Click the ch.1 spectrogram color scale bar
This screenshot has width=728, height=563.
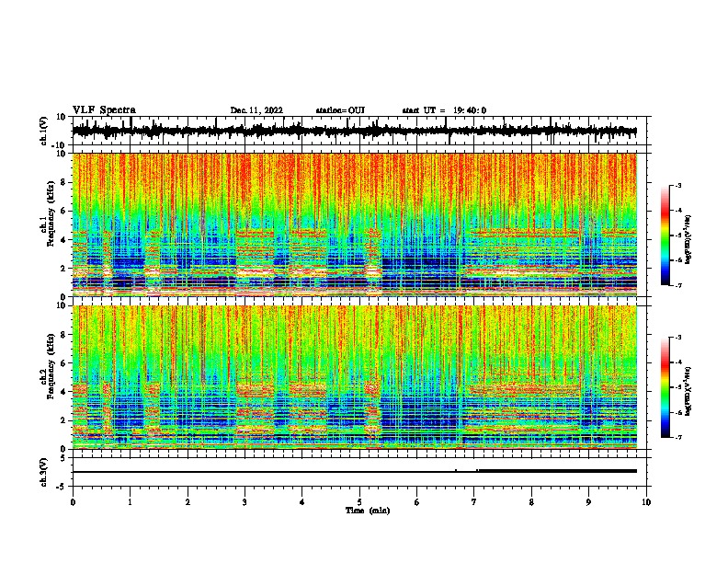(665, 236)
